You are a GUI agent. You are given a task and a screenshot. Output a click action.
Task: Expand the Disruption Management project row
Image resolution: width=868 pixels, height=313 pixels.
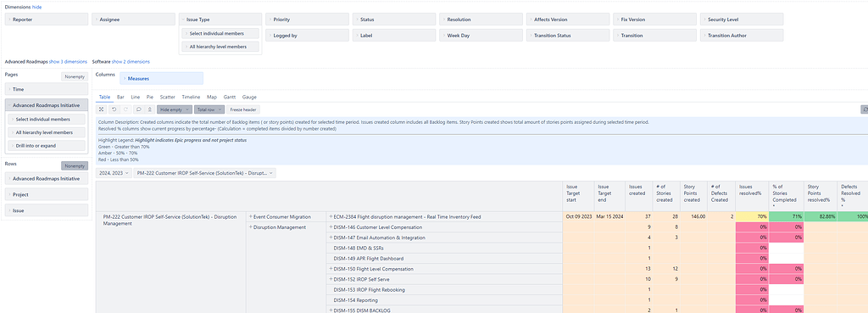tap(251, 227)
